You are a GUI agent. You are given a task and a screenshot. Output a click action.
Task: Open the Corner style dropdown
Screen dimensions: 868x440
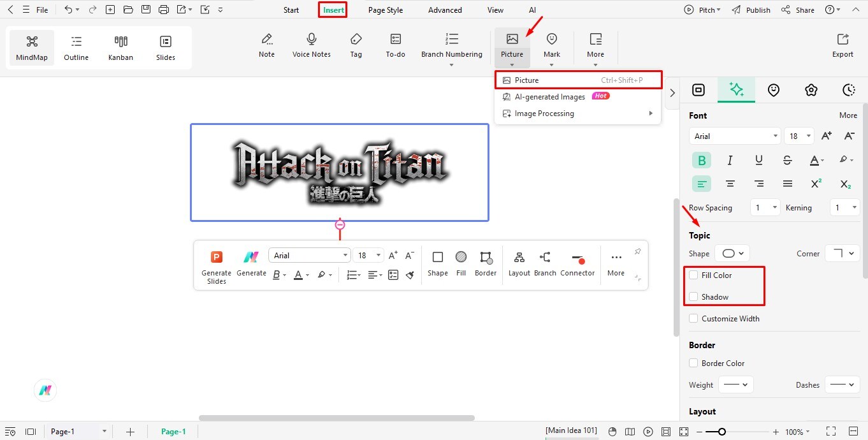pos(843,253)
